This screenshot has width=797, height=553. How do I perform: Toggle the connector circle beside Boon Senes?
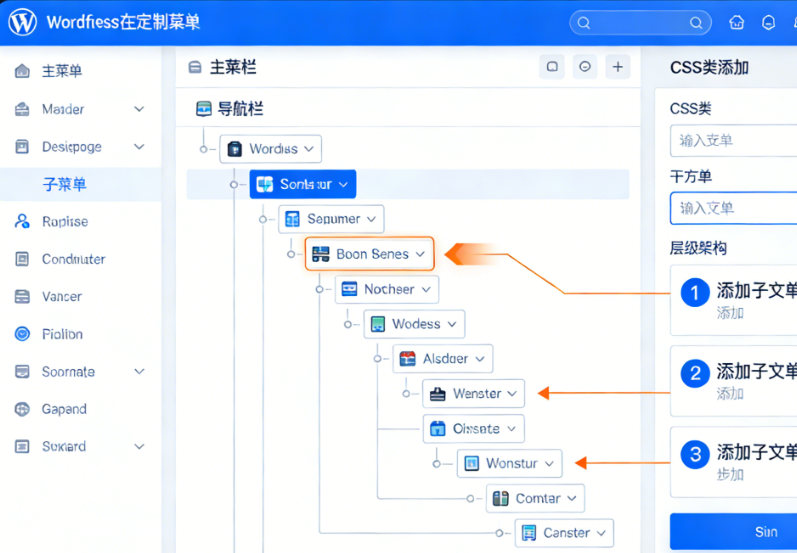(291, 254)
